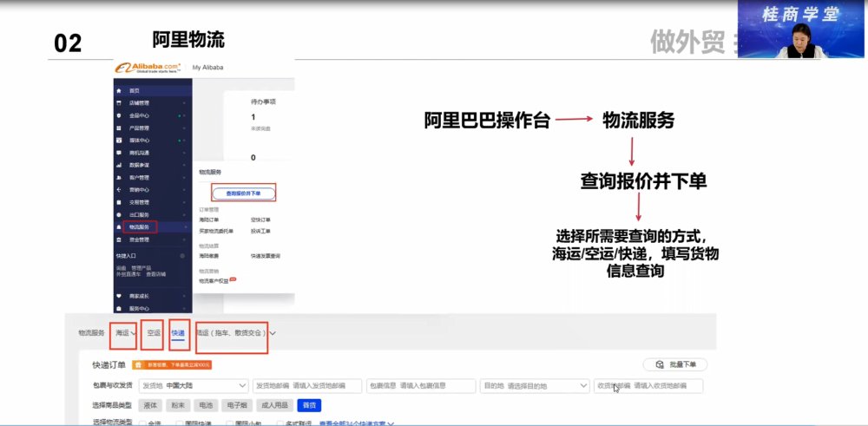Open the 买家物流委托单 link
Screen dimensions: 868x426
point(216,231)
